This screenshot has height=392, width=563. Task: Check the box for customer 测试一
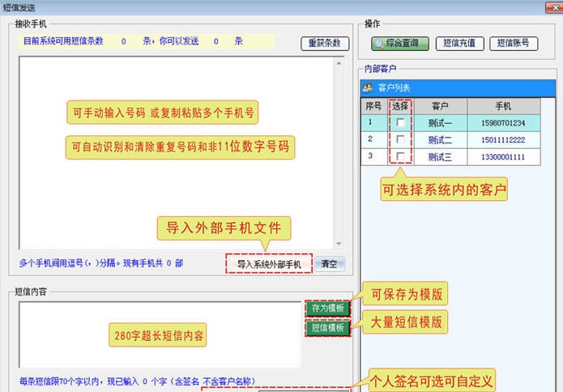pos(400,123)
